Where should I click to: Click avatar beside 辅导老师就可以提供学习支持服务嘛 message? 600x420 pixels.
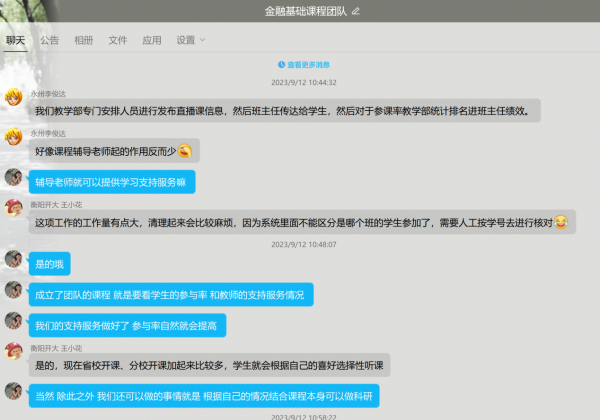[x=14, y=177]
